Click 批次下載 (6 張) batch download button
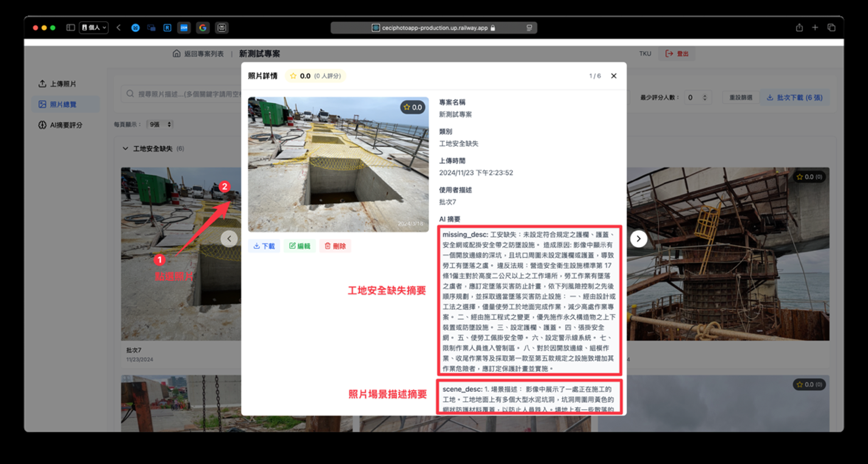The image size is (868, 464). pos(795,98)
